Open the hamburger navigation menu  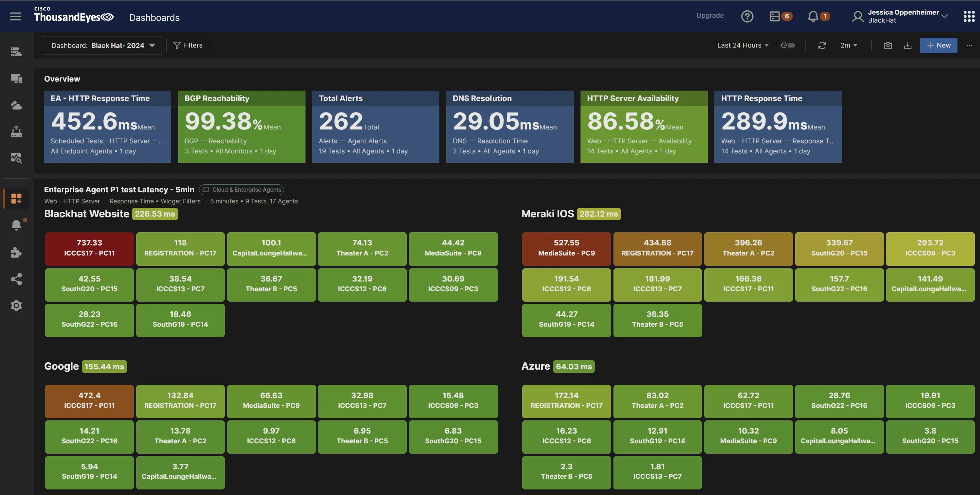coord(16,16)
